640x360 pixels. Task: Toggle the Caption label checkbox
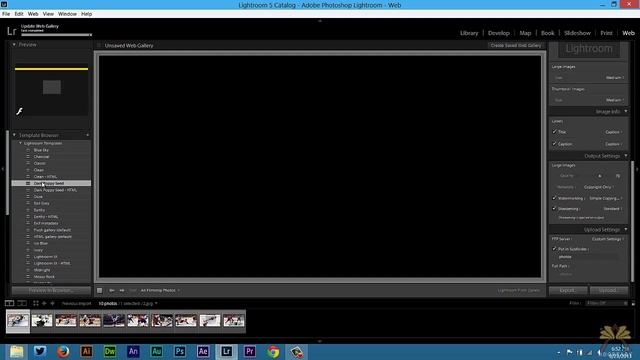pyautogui.click(x=554, y=144)
